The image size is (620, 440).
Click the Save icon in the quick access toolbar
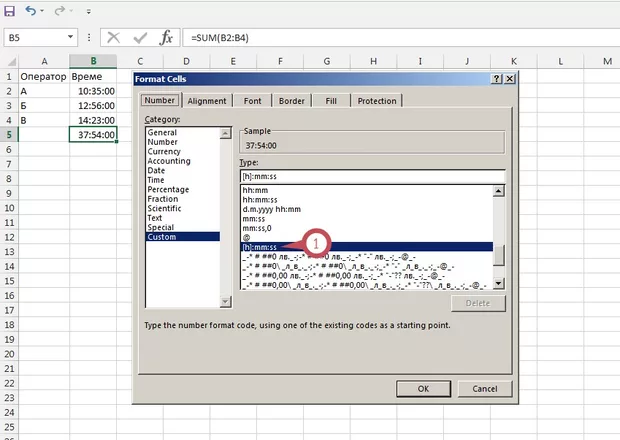pos(9,11)
